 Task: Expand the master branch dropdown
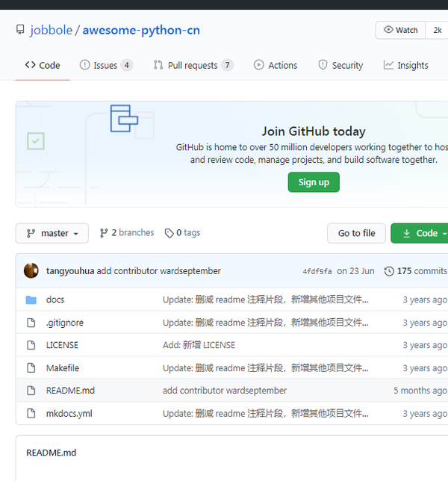(52, 233)
